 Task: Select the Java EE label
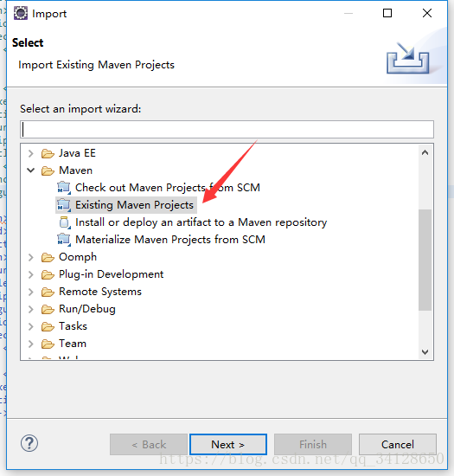click(x=77, y=153)
